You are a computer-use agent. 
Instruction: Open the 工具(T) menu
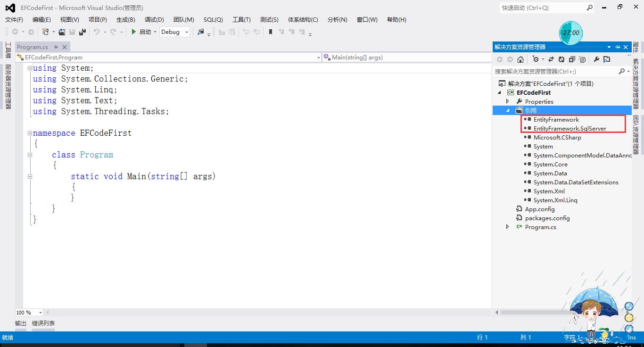point(241,19)
